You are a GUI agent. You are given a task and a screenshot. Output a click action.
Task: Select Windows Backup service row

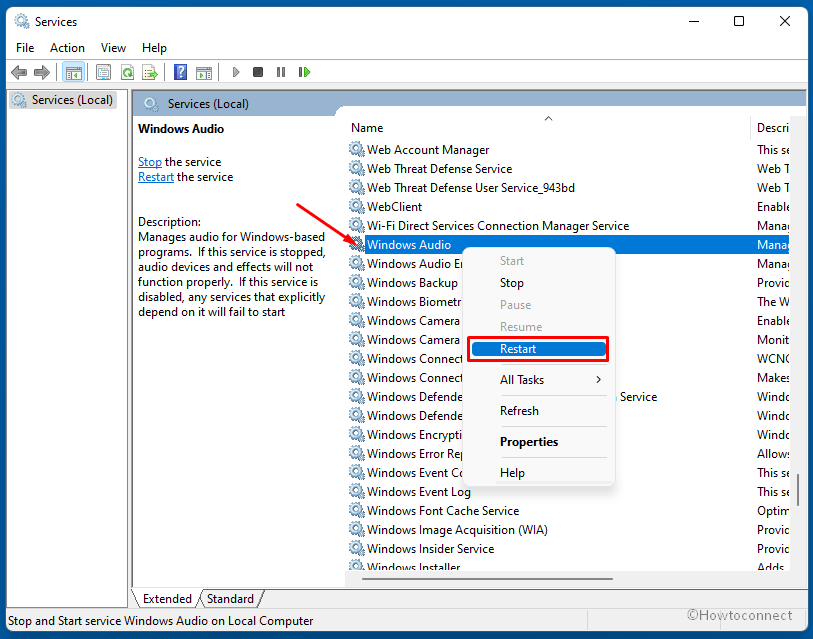(x=412, y=283)
